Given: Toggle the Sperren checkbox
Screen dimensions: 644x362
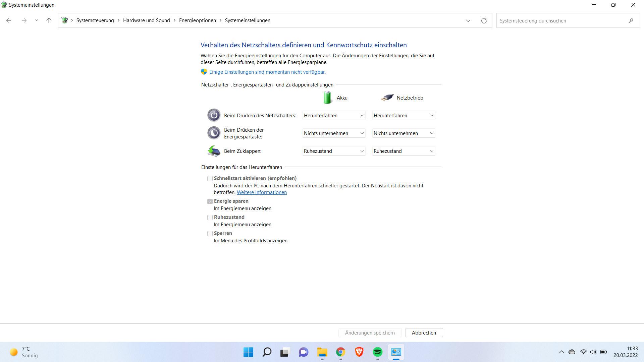Looking at the screenshot, I should pos(210,234).
